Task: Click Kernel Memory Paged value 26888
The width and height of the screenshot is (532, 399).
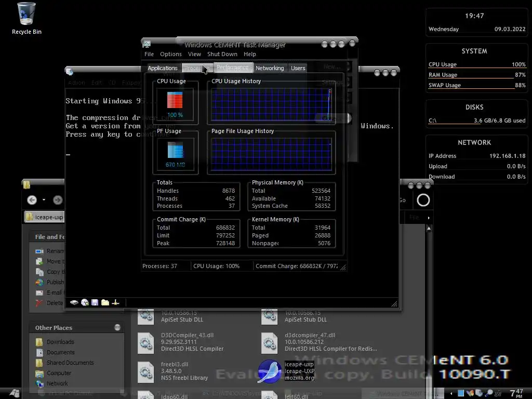Action: click(x=322, y=235)
